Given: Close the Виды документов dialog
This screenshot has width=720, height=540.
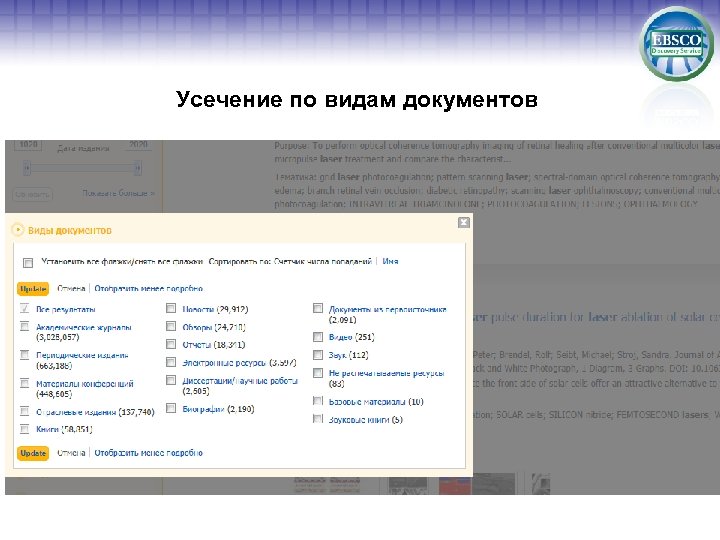Looking at the screenshot, I should pyautogui.click(x=464, y=223).
